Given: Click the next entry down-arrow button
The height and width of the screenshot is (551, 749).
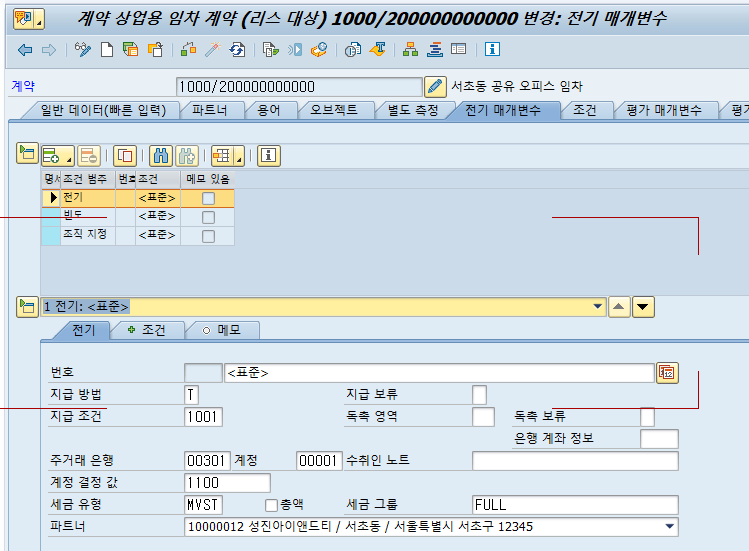Looking at the screenshot, I should coord(643,307).
